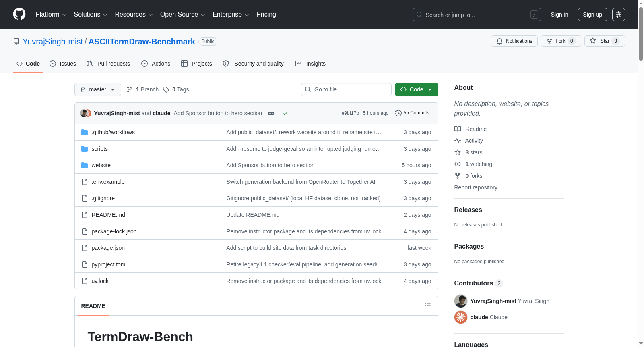Open YuvrajSingh-mist contributor avatar

461,301
